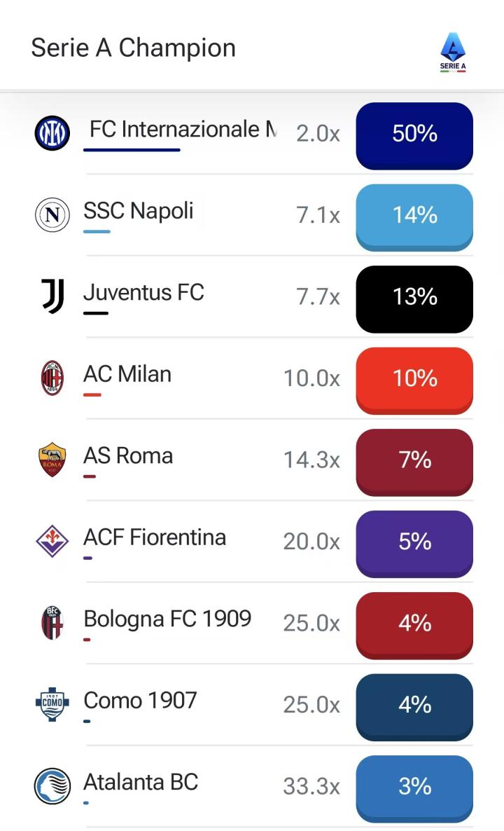Click the FC Internazionale progress bar underline
The height and width of the screenshot is (831, 504).
[132, 150]
